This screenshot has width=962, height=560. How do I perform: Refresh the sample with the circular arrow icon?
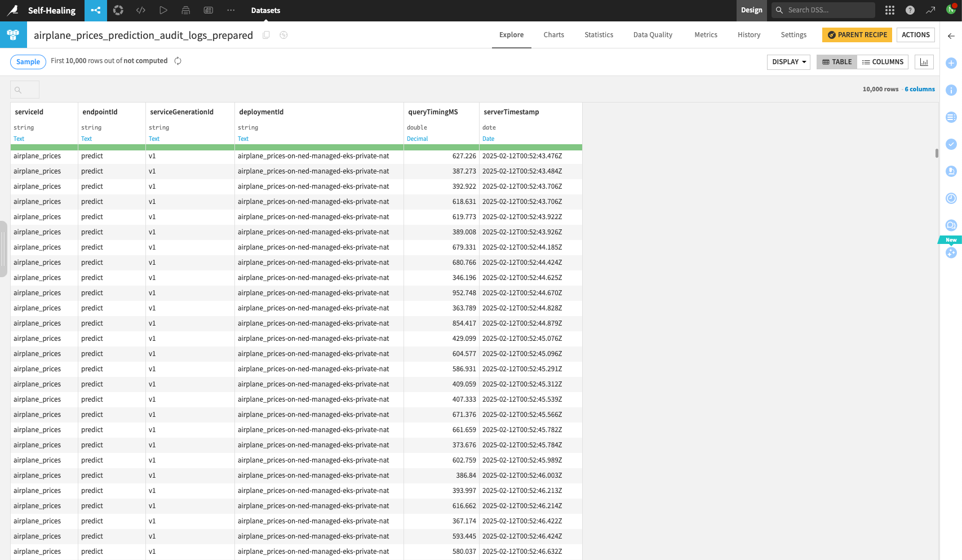tap(178, 60)
